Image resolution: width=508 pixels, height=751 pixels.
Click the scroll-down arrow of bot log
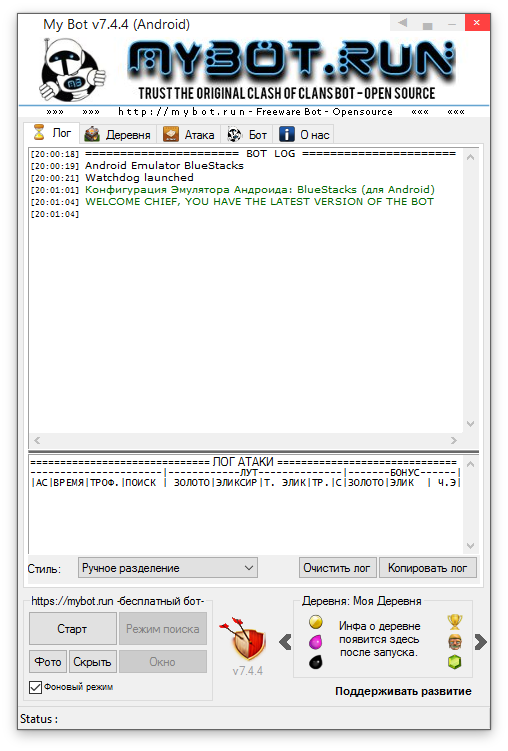coord(470,423)
